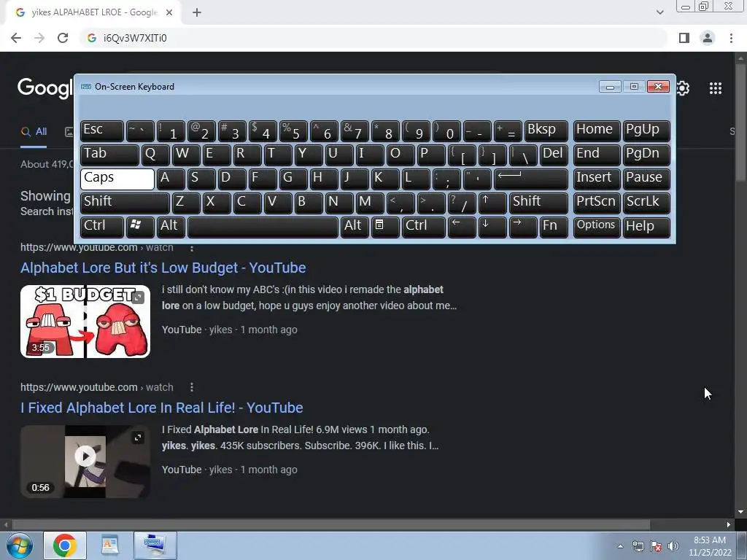Open keyboard Options
The width and height of the screenshot is (747, 560).
pos(597,227)
